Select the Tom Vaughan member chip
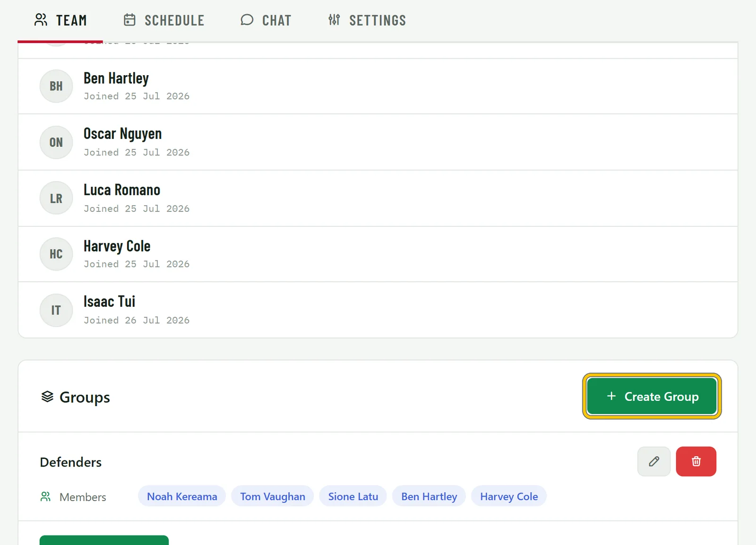 coord(273,496)
